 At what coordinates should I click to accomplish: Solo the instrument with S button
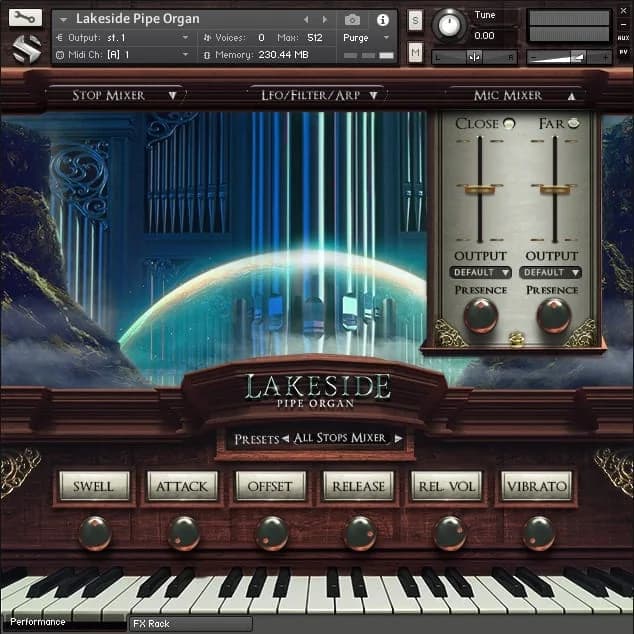click(x=415, y=20)
